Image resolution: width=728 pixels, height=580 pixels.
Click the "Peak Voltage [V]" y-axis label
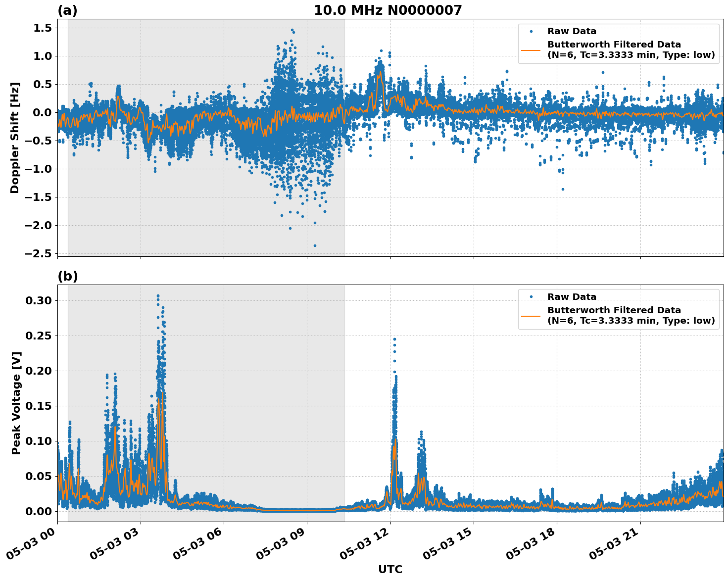[16, 403]
